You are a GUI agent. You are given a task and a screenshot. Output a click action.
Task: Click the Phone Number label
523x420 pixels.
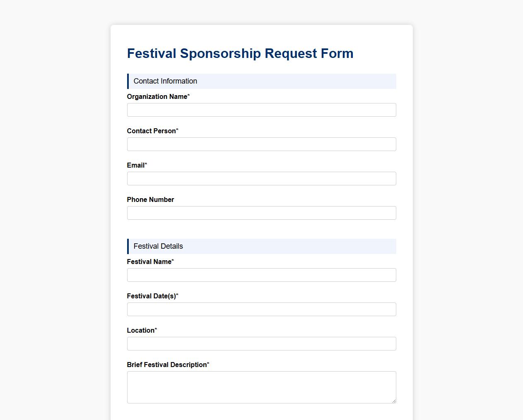click(150, 199)
